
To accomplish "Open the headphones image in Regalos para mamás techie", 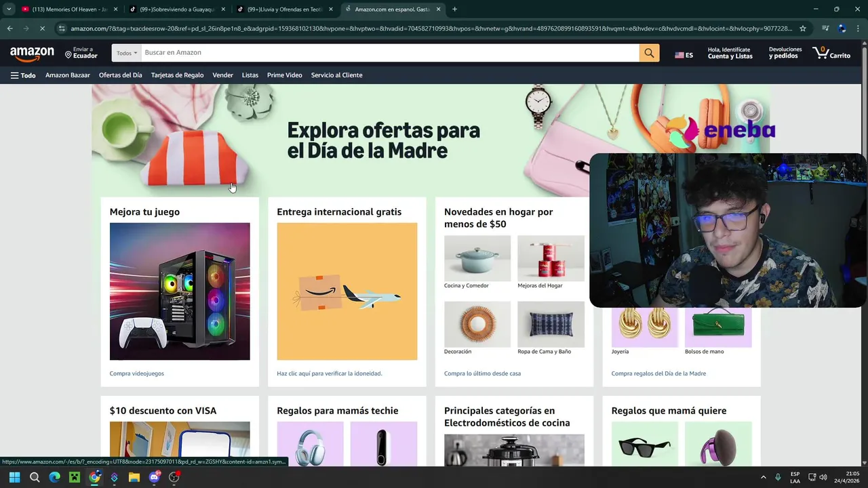I will 310,444.
